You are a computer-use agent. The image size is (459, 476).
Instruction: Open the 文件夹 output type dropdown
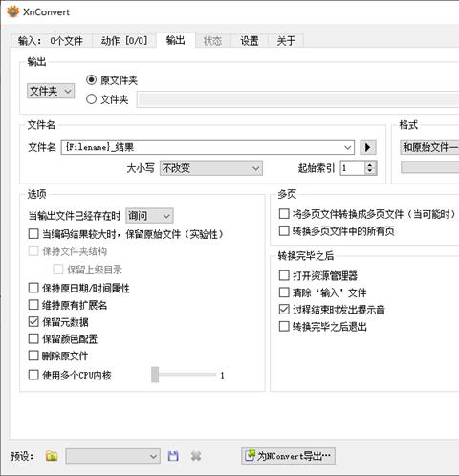[51, 91]
